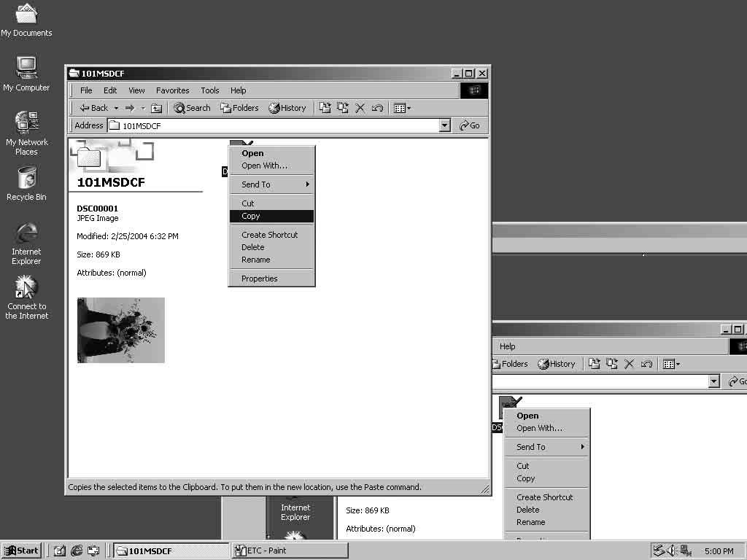
Task: Switch to the ETC - Paint taskbar button
Action: tap(290, 551)
